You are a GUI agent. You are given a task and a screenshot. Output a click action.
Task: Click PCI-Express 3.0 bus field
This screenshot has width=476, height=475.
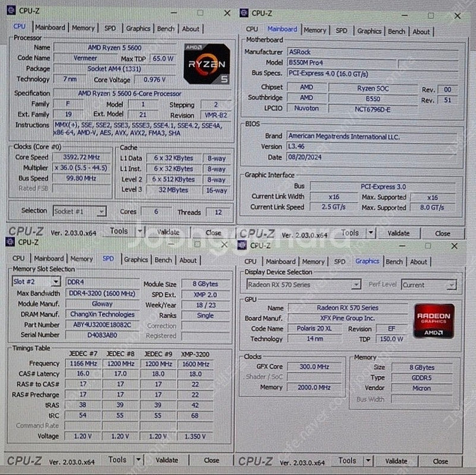click(x=383, y=186)
